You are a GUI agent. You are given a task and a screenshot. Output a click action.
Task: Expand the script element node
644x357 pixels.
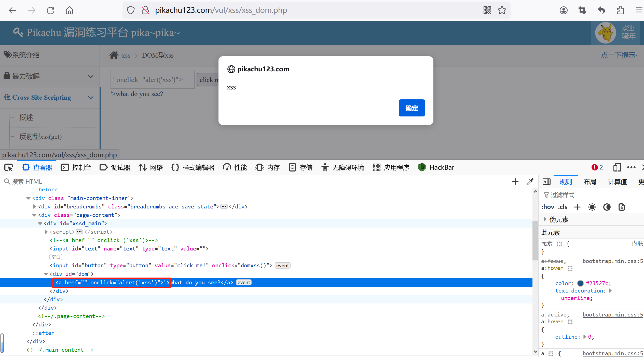[x=46, y=232]
